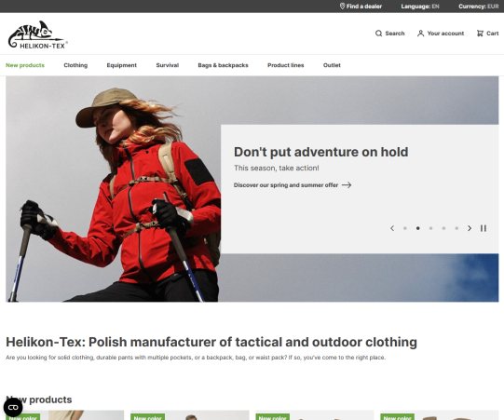
Task: Open the Outlet link
Action: coord(332,65)
